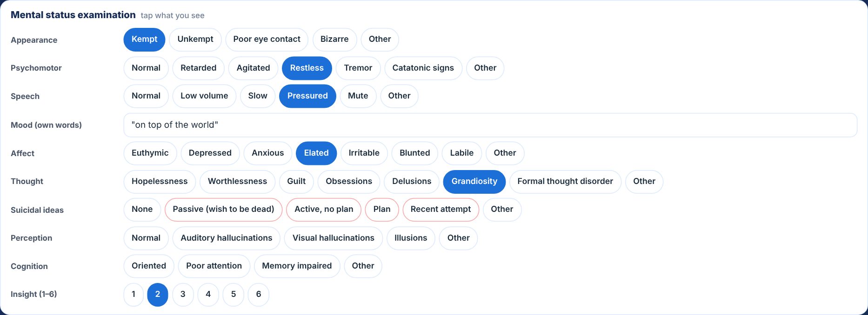This screenshot has width=868, height=315.
Task: Deselect the Kempt appearance chip
Action: coord(144,39)
